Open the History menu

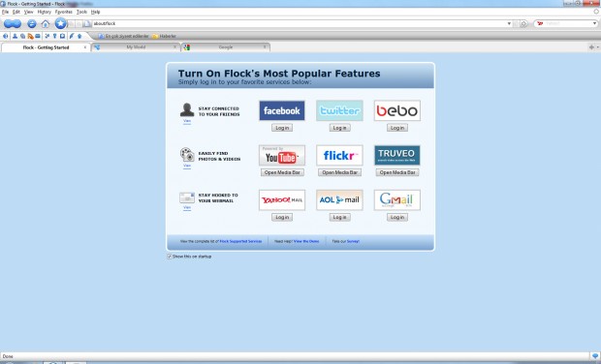45,12
